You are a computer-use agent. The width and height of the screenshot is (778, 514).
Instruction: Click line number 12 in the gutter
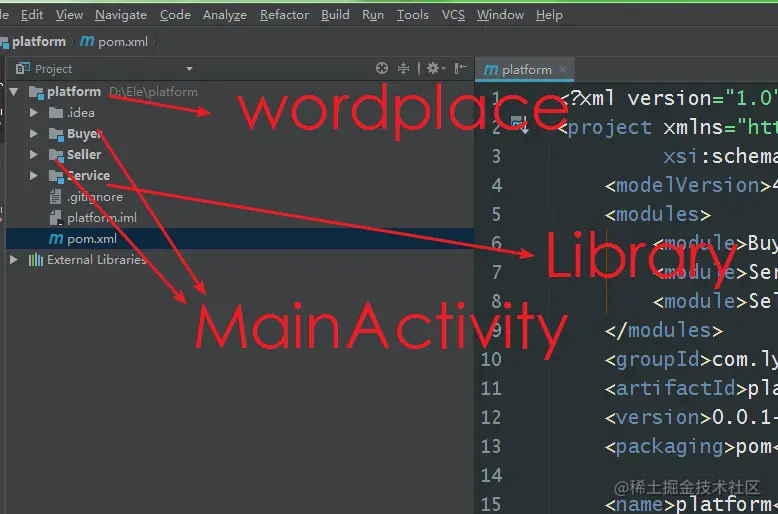491,417
